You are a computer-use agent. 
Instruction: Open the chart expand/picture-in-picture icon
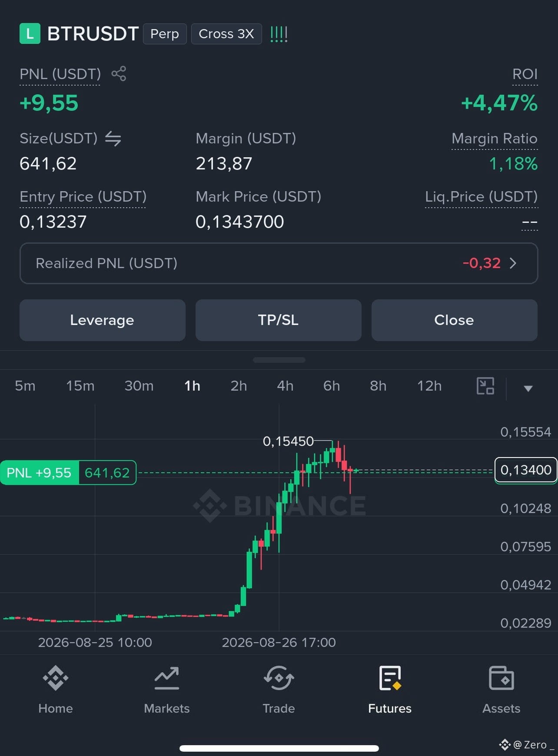click(x=485, y=386)
